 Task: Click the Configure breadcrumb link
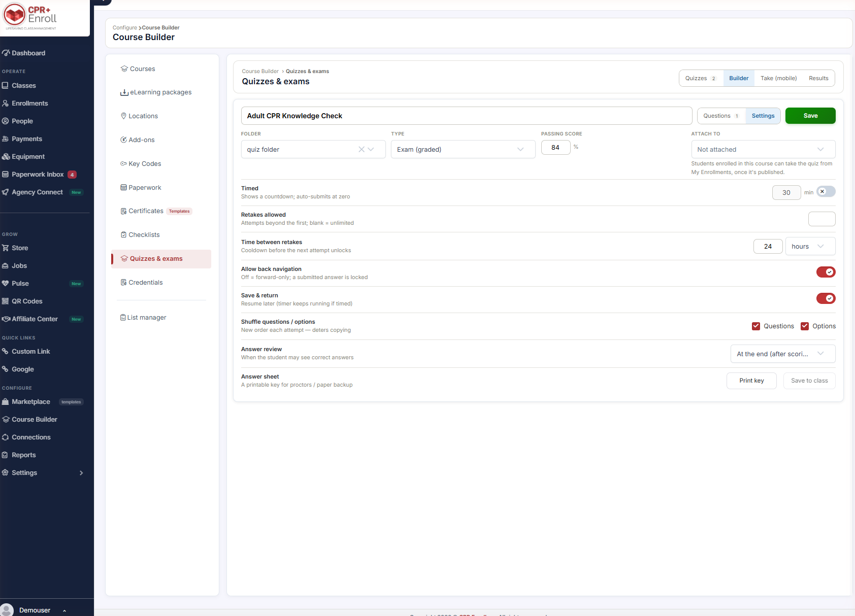(125, 28)
